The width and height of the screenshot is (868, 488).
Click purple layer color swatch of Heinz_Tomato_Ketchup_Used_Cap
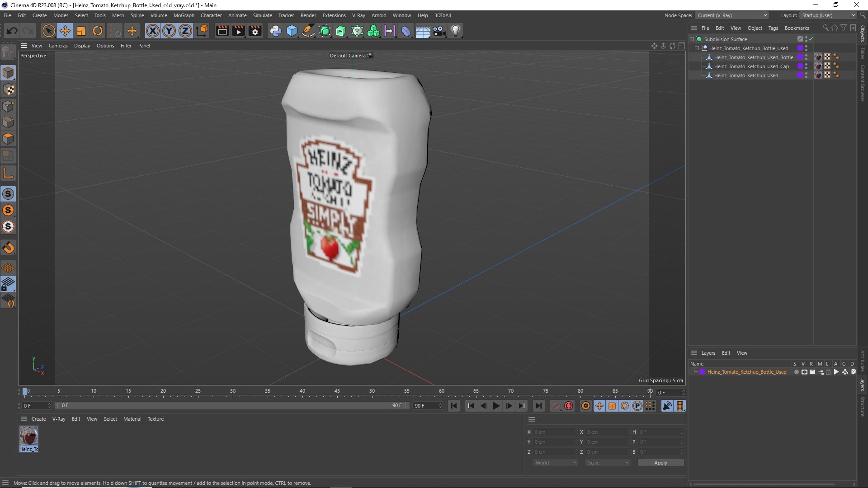coord(800,66)
